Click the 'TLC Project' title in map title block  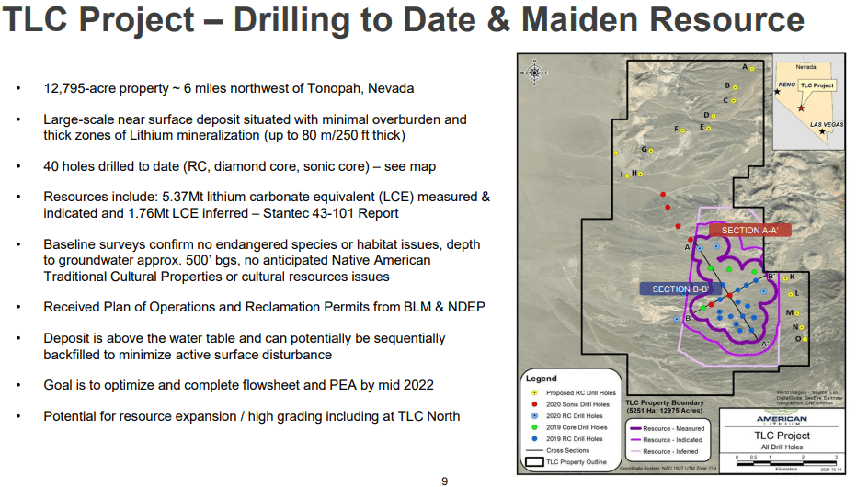(782, 436)
